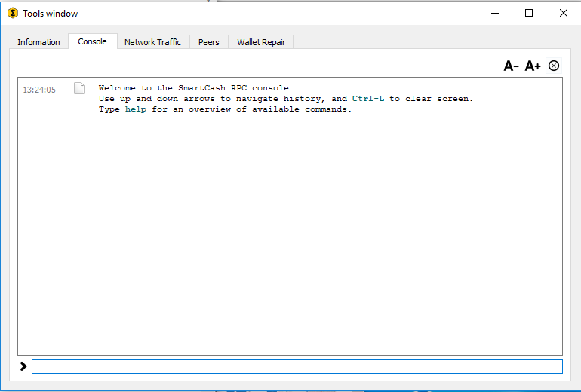Image resolution: width=581 pixels, height=392 pixels.
Task: Increase console font size with A+
Action: [x=533, y=66]
